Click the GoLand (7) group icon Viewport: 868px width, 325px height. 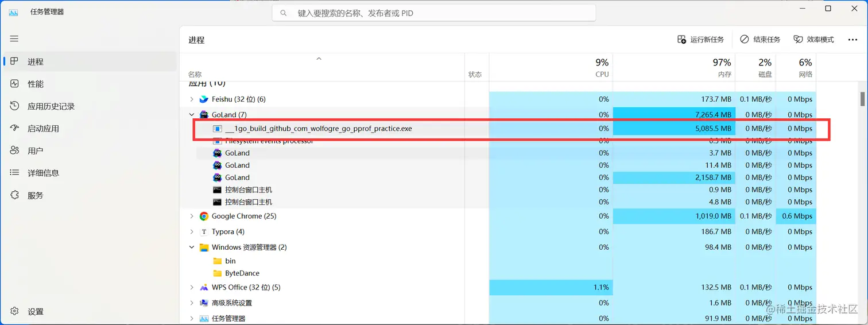pos(204,115)
